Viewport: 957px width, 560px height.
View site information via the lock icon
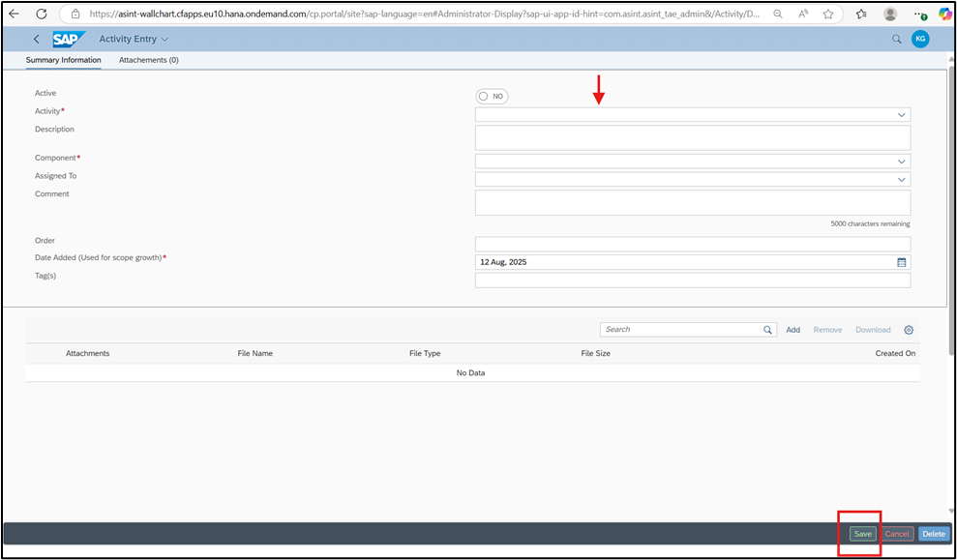75,14
